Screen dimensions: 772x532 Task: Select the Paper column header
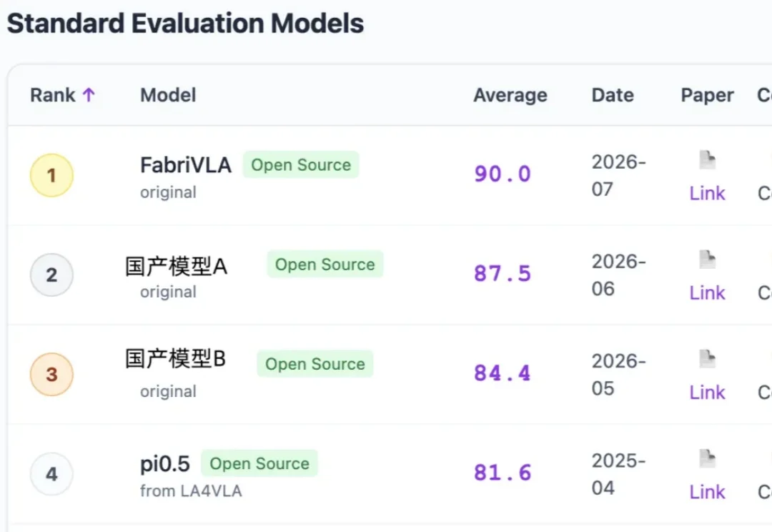point(707,95)
